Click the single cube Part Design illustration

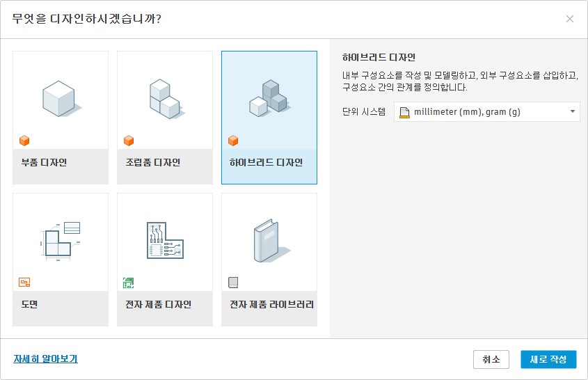58,98
